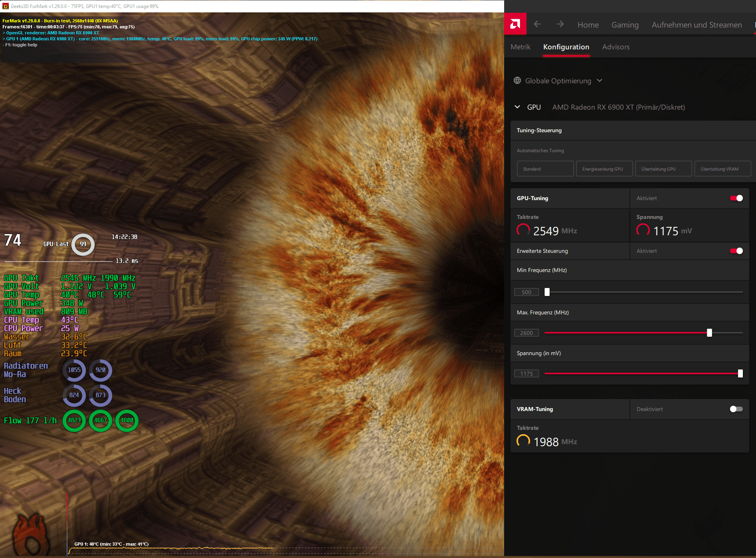Screen dimensions: 756x558
Task: Click the GPU Taktrate red dial icon
Action: [523, 230]
